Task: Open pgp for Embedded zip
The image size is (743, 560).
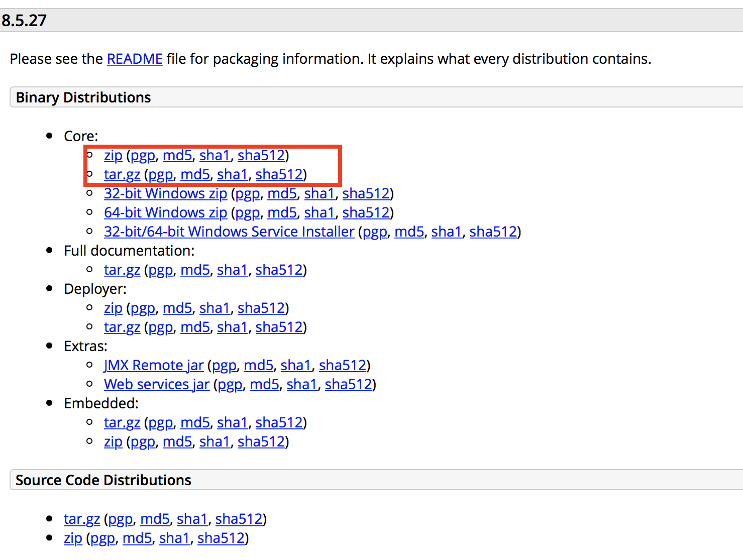Action: [143, 442]
